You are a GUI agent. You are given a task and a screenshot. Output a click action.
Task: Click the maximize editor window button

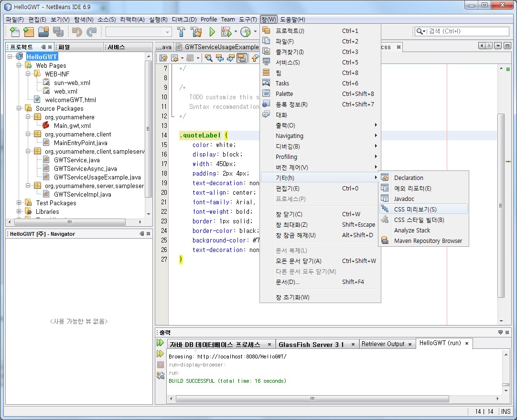pyautogui.click(x=507, y=46)
